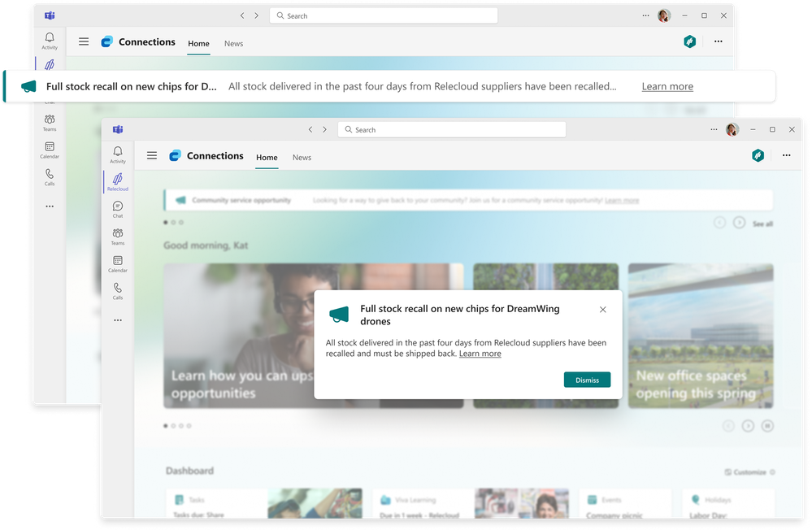Open the Viva Learning dashboard card
The height and width of the screenshot is (530, 812).
[471, 503]
